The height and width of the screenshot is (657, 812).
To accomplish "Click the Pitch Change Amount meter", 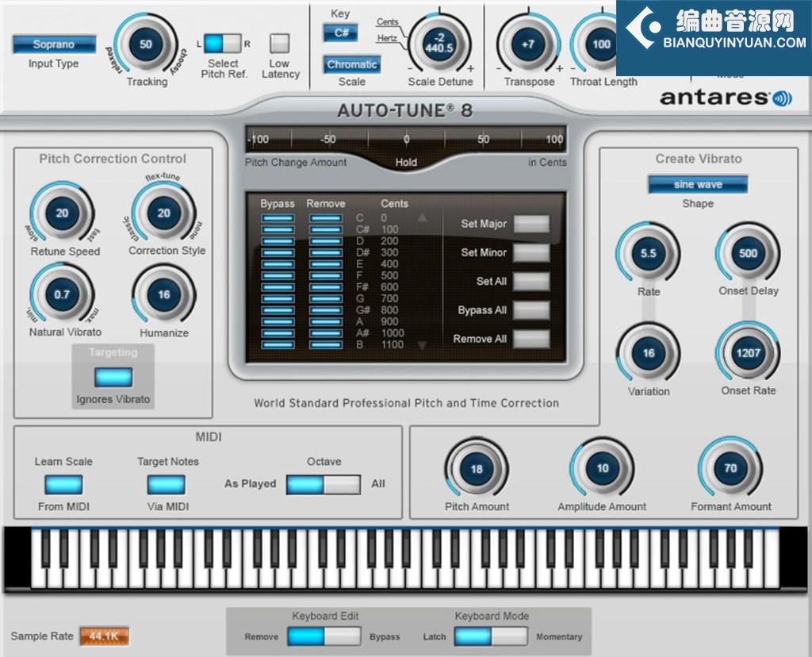I will (x=406, y=139).
